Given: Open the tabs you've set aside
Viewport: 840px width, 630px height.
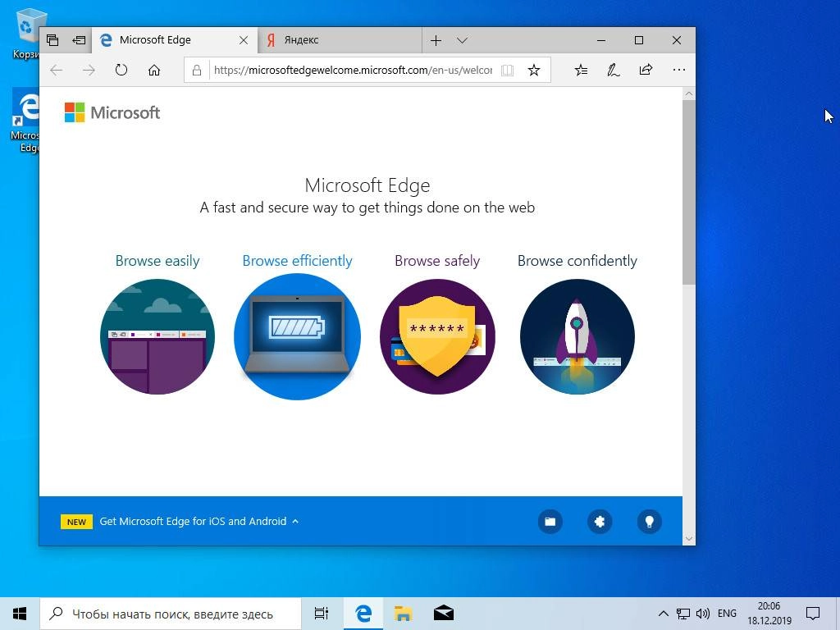Looking at the screenshot, I should 52,40.
